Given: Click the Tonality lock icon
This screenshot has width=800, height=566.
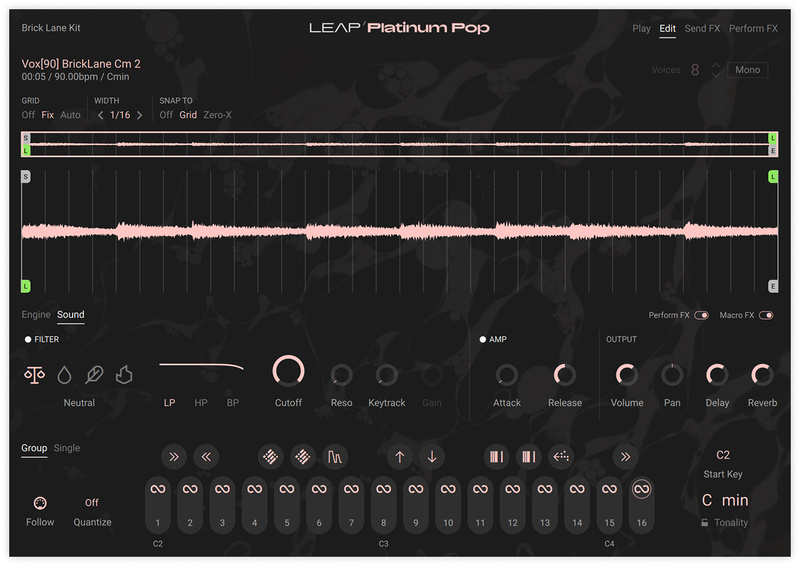Looking at the screenshot, I should point(705,523).
